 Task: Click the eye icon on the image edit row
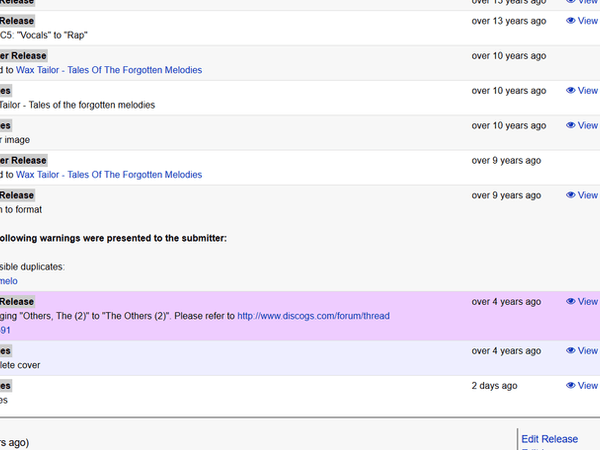click(571, 126)
